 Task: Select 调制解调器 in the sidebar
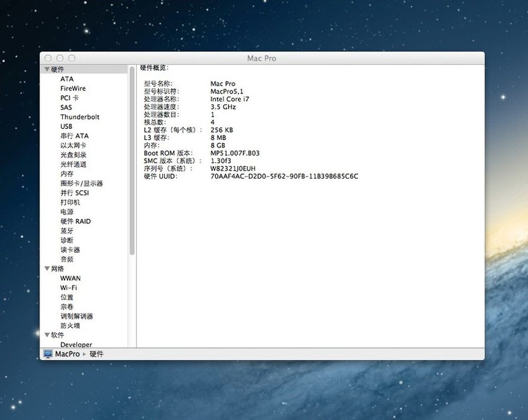77,316
